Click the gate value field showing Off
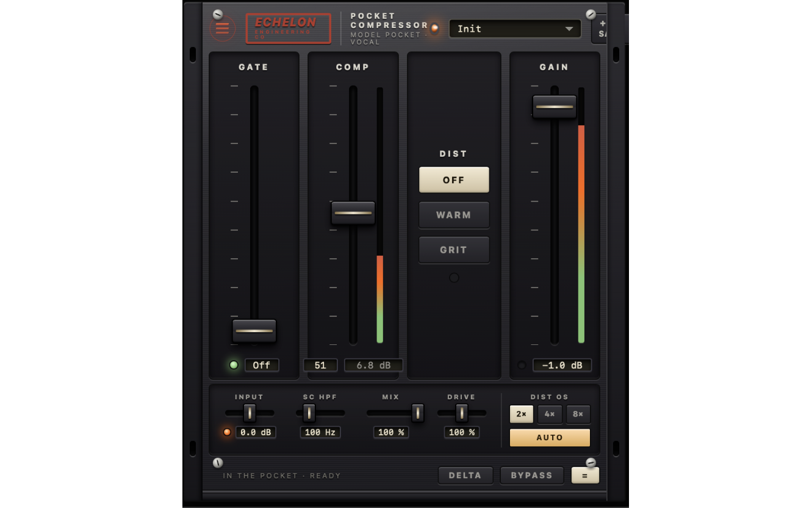Image resolution: width=812 pixels, height=508 pixels. (x=262, y=365)
